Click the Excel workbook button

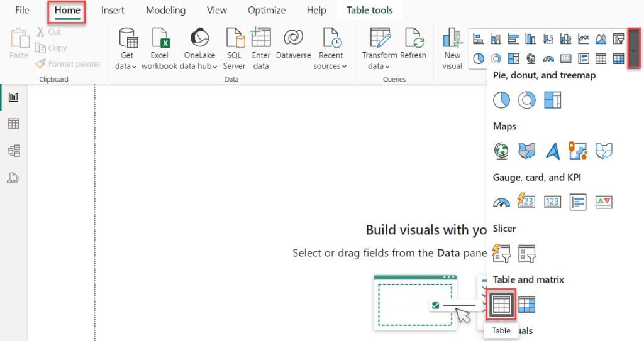point(159,48)
